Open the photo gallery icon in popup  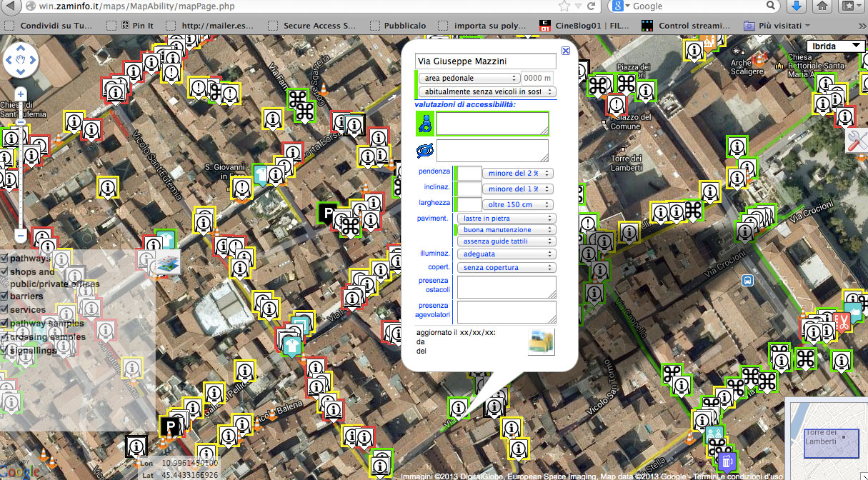(x=541, y=341)
